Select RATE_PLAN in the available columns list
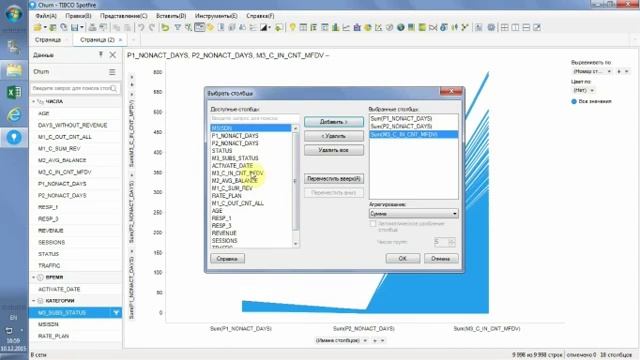Image resolution: width=640 pixels, height=360 pixels. point(227,196)
